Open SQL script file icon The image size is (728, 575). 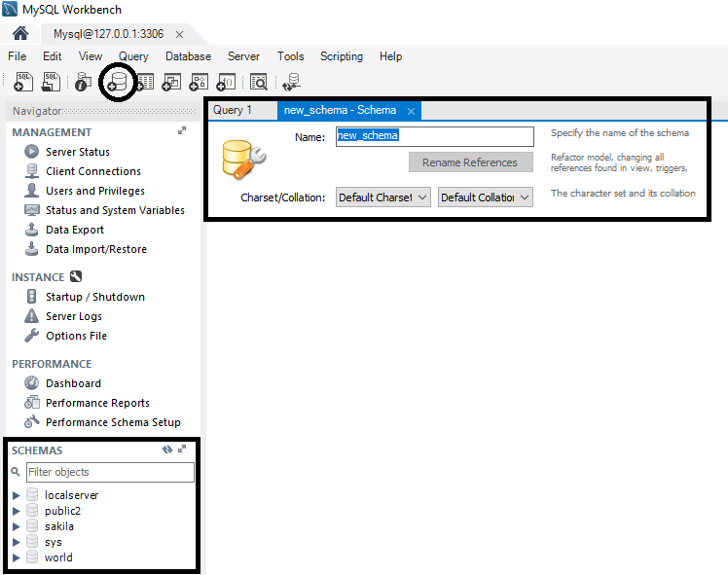(x=52, y=83)
